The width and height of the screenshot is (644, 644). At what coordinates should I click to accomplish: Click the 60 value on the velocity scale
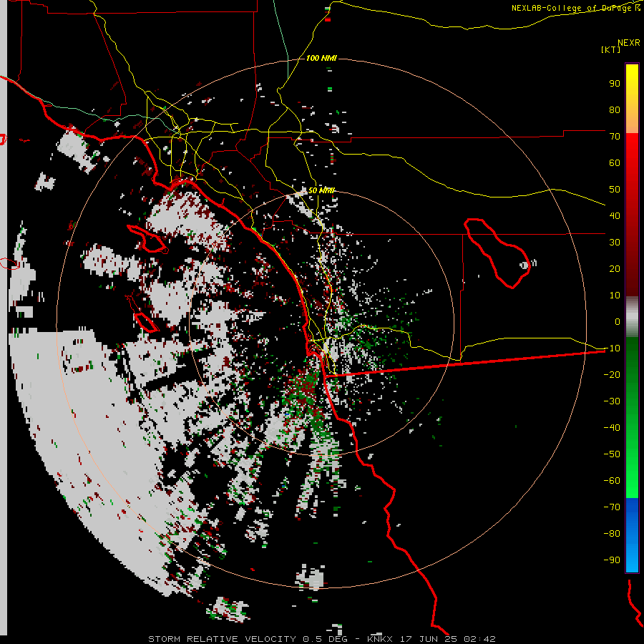pos(615,163)
